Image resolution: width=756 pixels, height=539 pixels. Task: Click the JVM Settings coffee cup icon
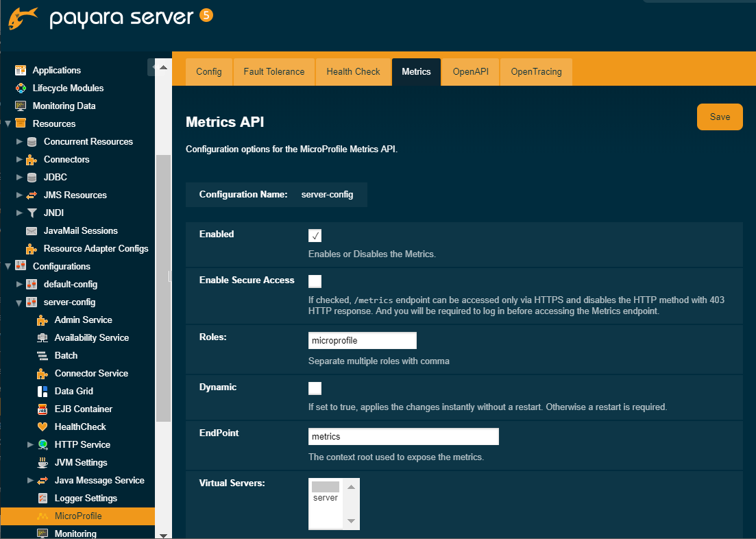pyautogui.click(x=42, y=462)
